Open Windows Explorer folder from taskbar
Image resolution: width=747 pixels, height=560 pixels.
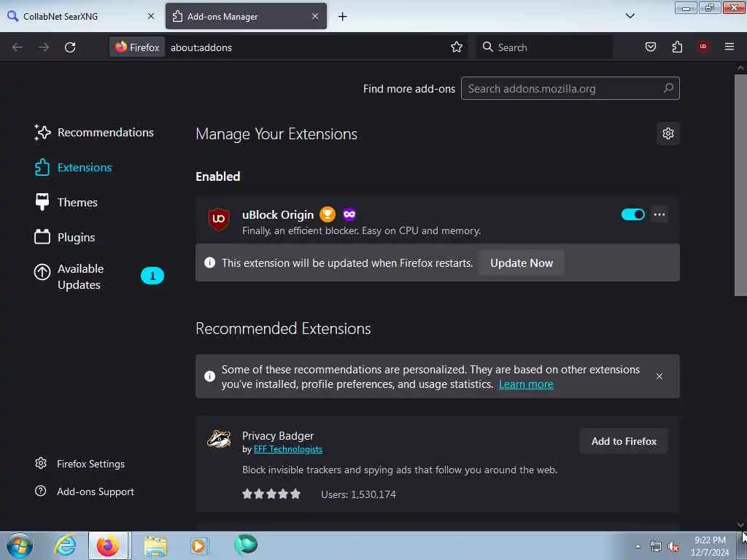click(155, 546)
